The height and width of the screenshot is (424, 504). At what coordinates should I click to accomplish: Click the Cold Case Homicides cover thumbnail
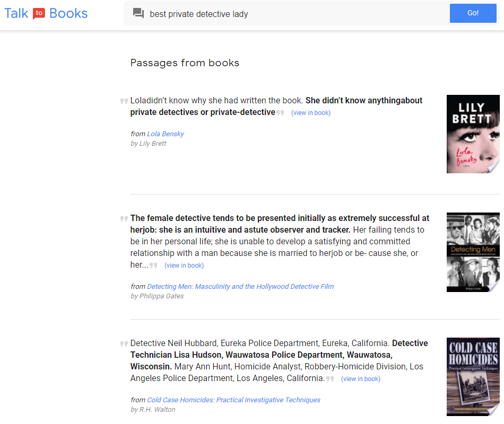pyautogui.click(x=473, y=377)
